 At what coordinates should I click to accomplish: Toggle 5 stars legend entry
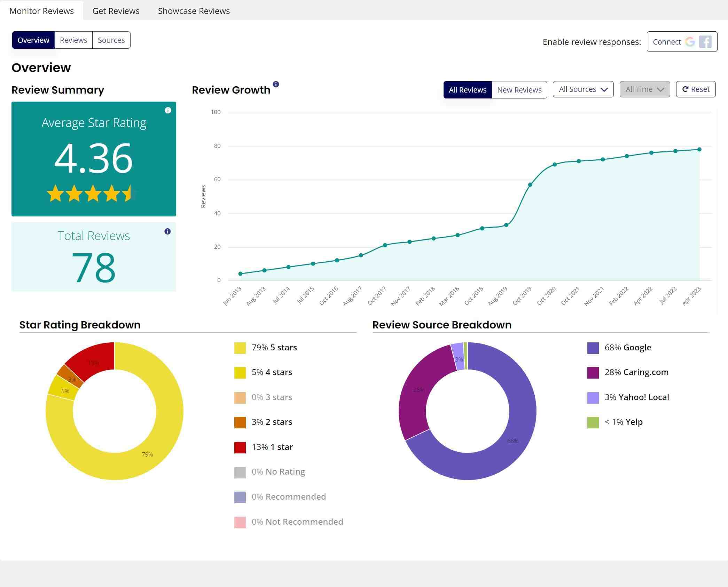(x=274, y=348)
